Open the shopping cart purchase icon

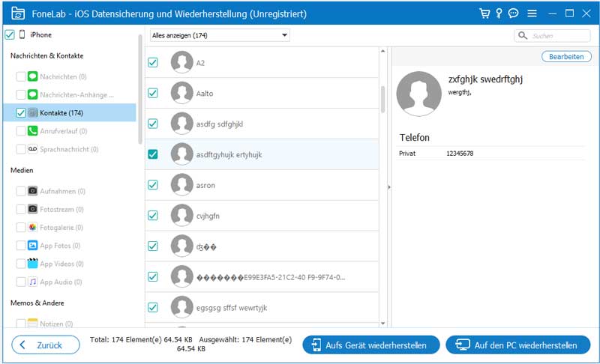tap(484, 13)
